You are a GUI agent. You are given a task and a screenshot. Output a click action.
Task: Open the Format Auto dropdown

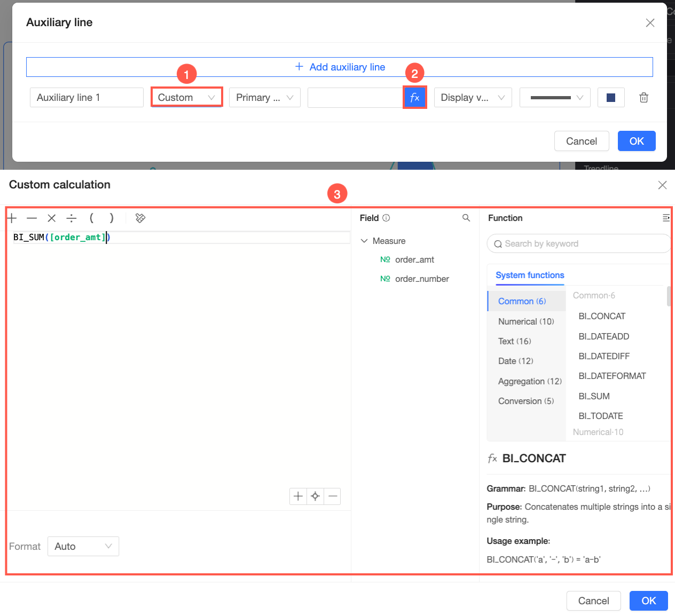(x=83, y=546)
